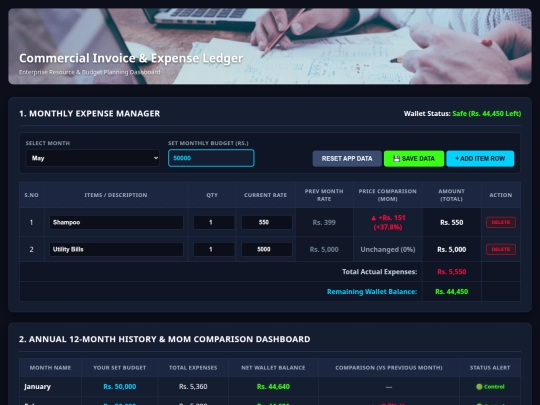The image size is (540, 405).
Task: Edit the Utility Bills description field
Action: point(116,249)
